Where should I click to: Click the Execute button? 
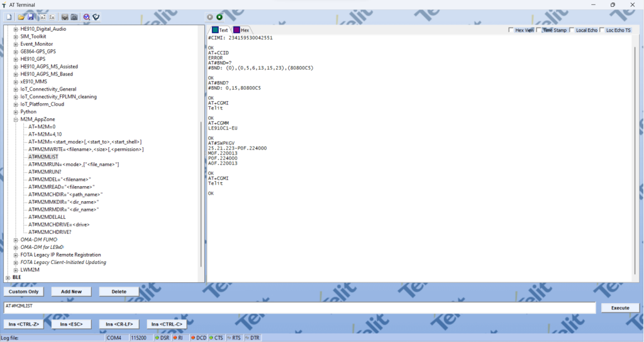click(x=620, y=307)
